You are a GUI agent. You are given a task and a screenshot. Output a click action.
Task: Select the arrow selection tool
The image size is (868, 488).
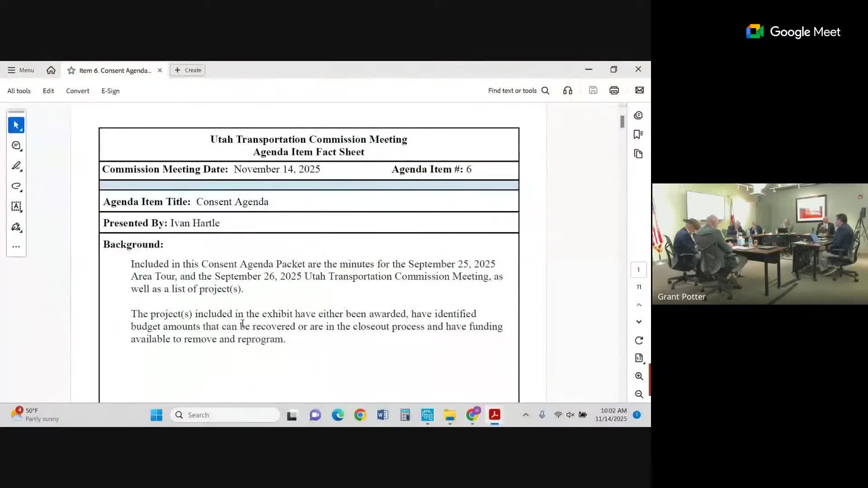tap(16, 125)
